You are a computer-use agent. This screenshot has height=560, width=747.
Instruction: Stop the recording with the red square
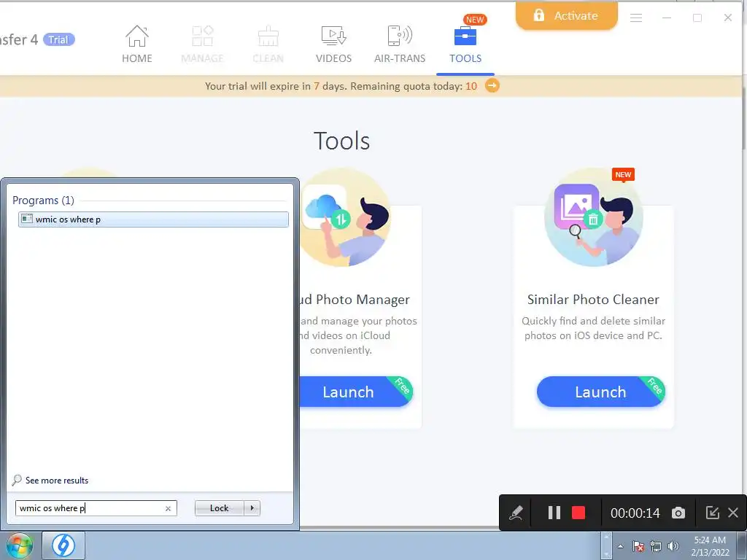578,513
